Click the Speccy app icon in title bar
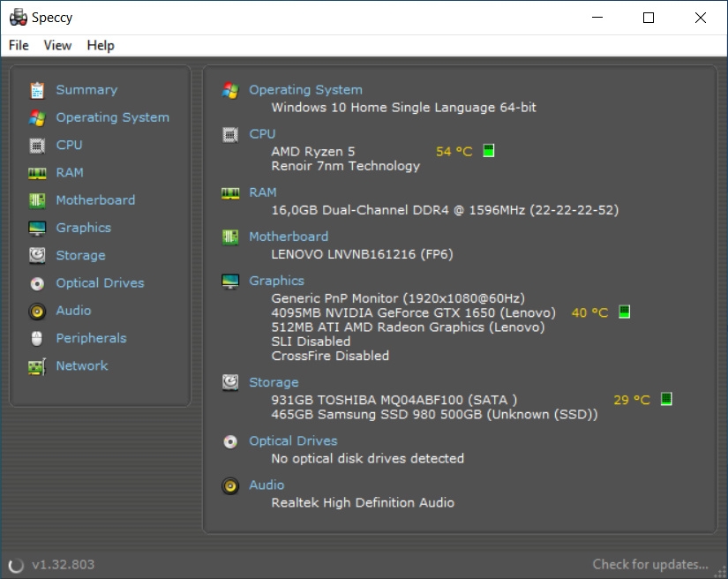Screen dimensions: 728x579 (19, 17)
